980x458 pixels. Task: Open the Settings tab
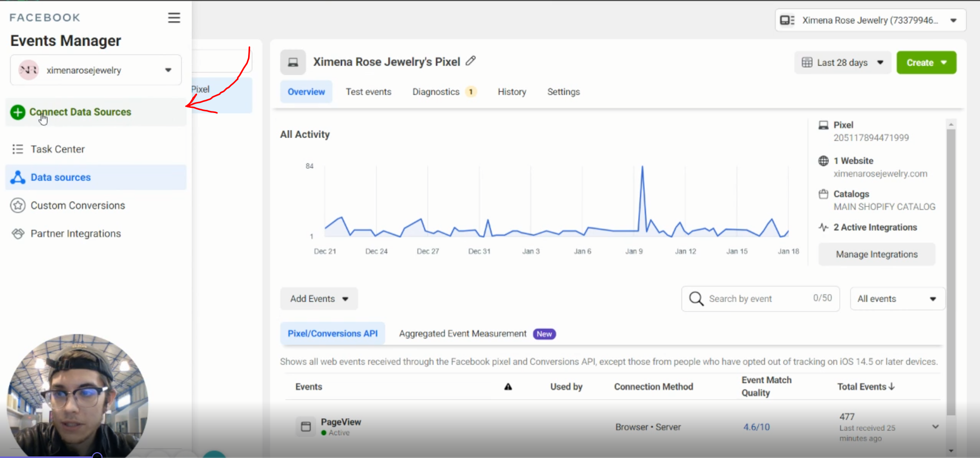[563, 92]
